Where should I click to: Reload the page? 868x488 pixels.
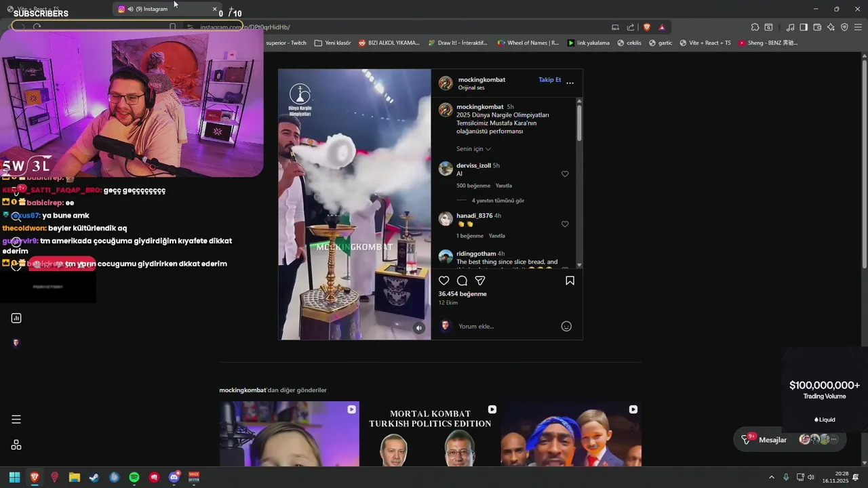pyautogui.click(x=37, y=27)
